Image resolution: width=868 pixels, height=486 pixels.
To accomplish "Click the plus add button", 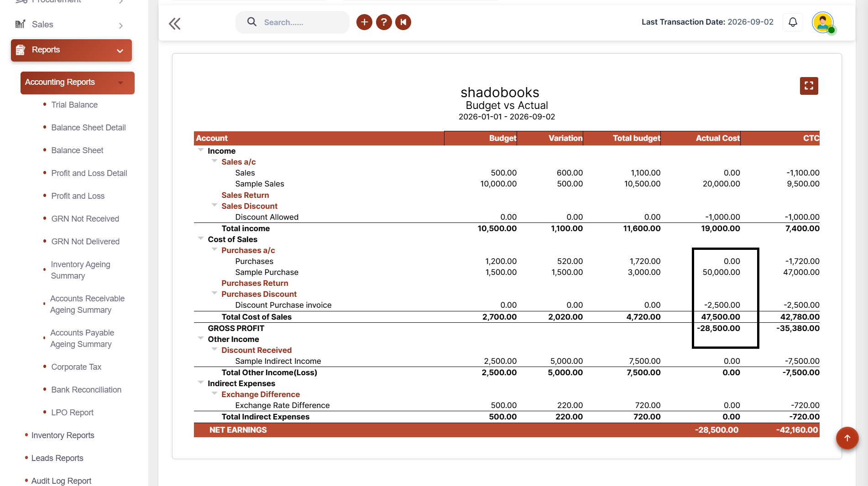I will [x=364, y=22].
